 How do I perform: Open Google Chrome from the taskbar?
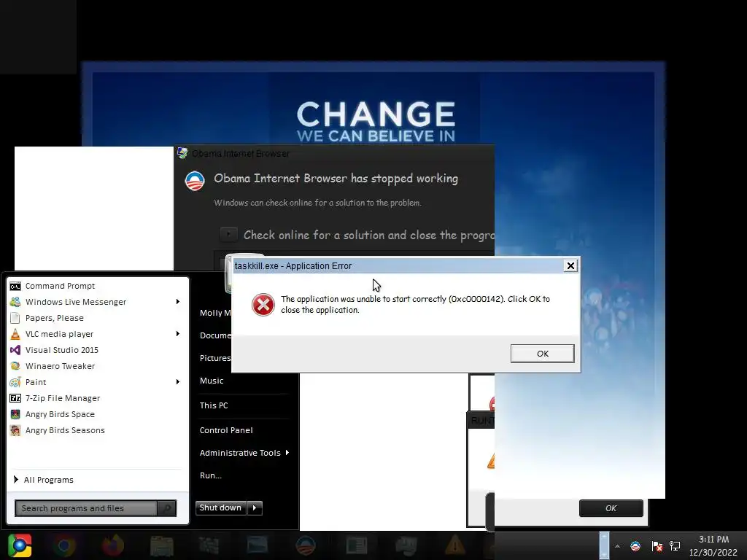coord(64,545)
